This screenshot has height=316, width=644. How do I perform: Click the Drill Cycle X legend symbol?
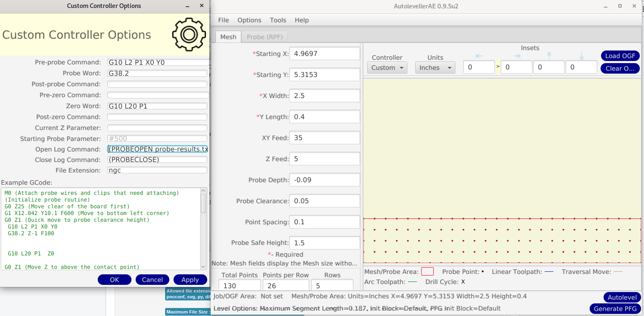click(x=463, y=282)
